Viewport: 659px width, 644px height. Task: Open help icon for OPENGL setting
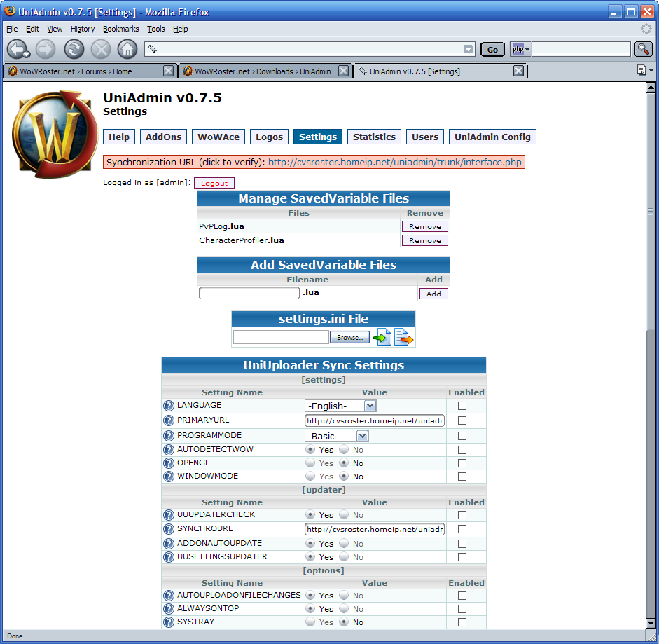(x=169, y=463)
